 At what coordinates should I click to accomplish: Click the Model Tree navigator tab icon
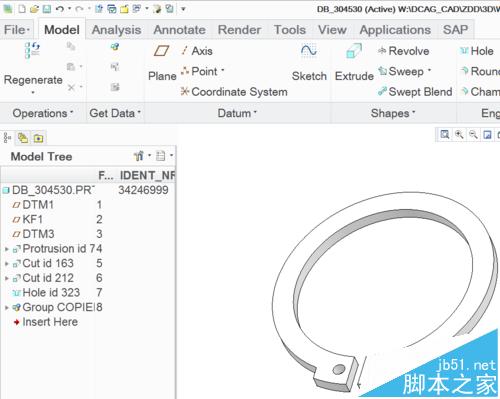[7, 138]
